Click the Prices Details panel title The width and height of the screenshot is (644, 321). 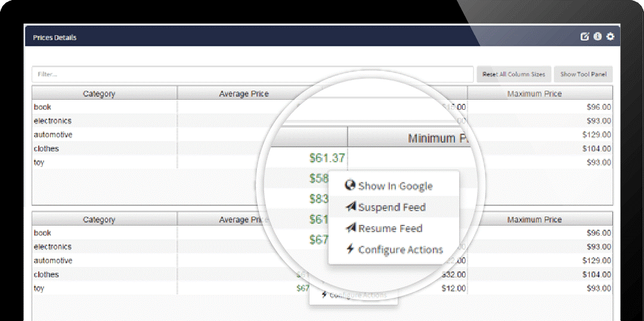pos(55,38)
